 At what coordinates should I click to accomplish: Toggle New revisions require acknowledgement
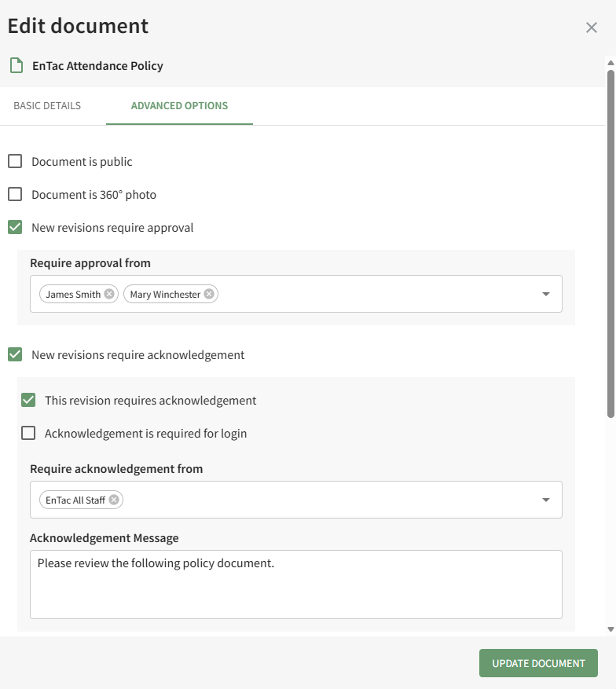[15, 355]
